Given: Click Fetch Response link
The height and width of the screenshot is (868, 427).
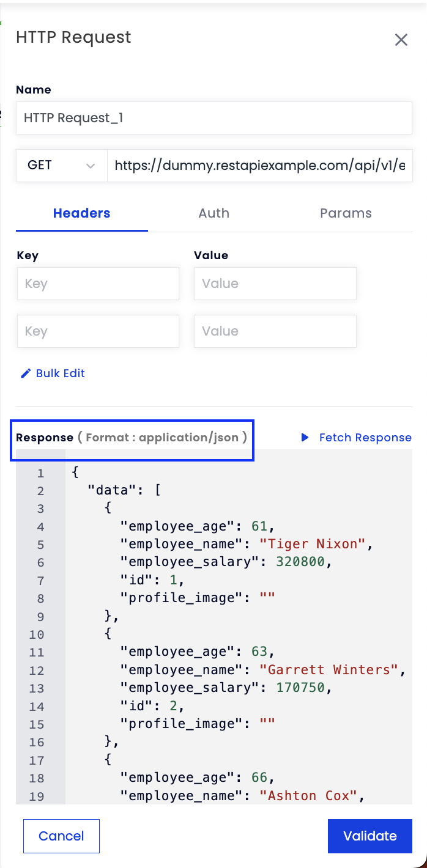Looking at the screenshot, I should (x=365, y=438).
